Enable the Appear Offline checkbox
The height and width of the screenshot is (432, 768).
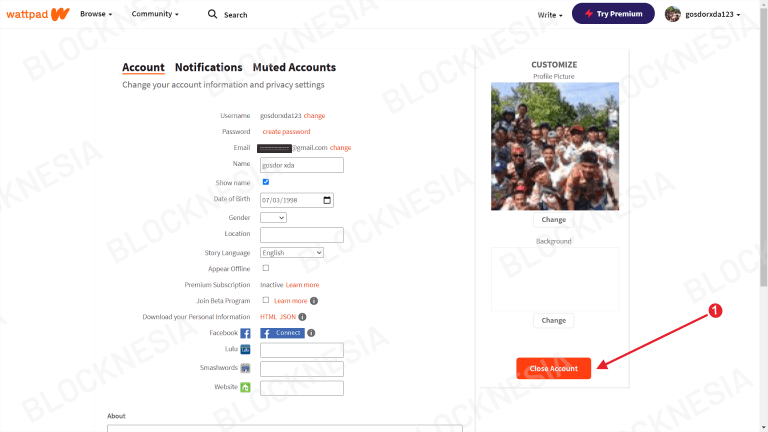point(265,268)
